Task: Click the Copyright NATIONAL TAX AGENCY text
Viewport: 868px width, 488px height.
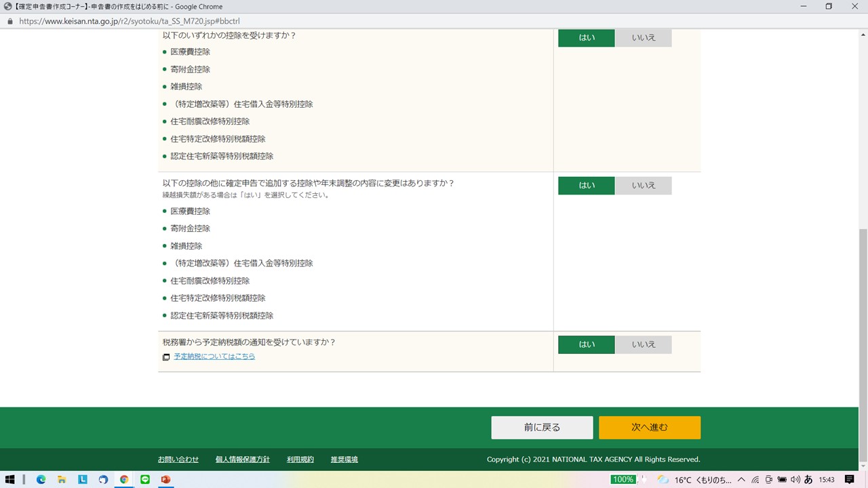Action: 593,460
